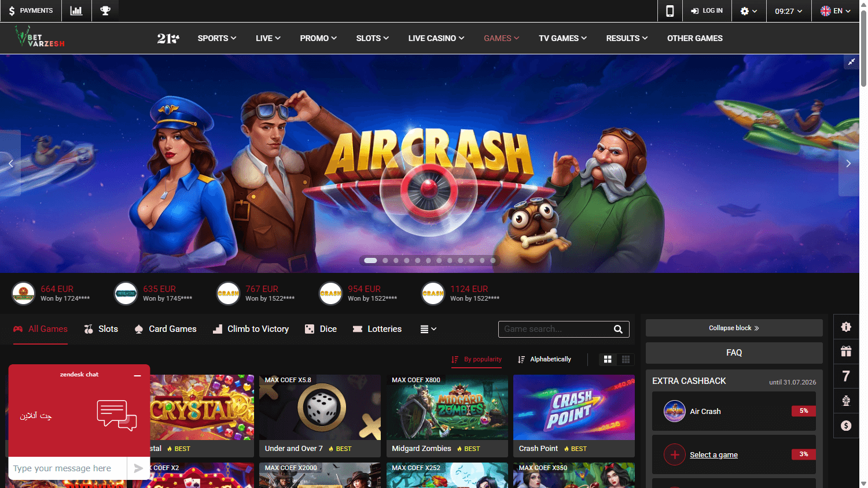Open the 21 blackjack icon in navigation
868x488 pixels.
pyautogui.click(x=168, y=38)
